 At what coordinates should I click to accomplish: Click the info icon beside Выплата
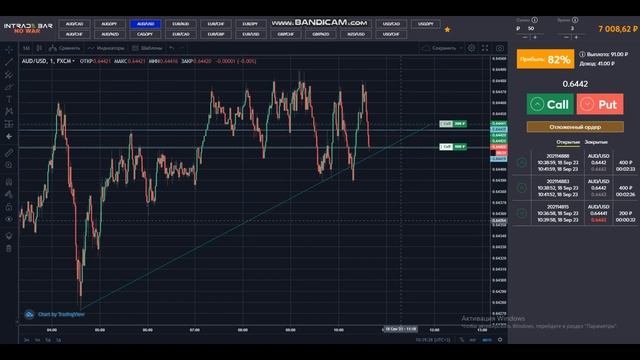[x=582, y=54]
